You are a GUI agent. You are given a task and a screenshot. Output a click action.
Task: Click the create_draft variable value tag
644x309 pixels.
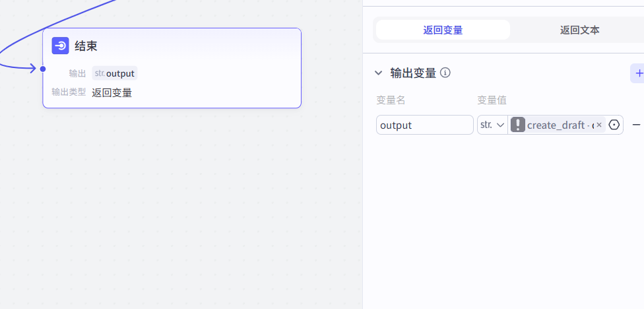[x=556, y=125]
